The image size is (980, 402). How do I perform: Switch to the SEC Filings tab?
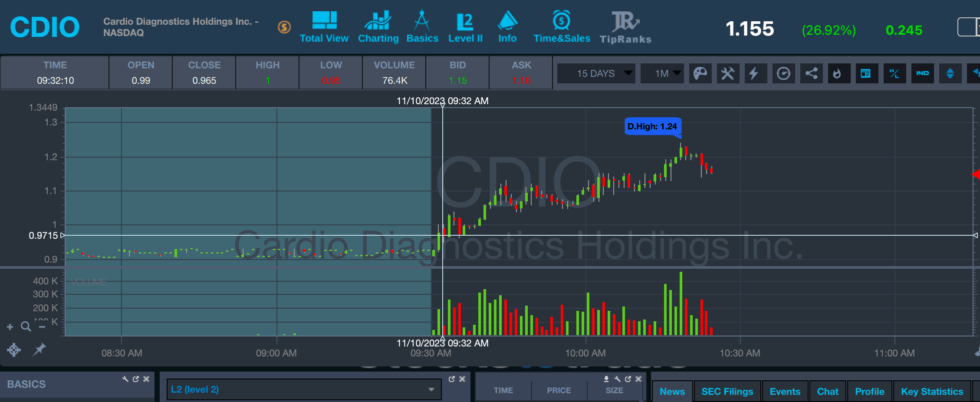(x=727, y=391)
